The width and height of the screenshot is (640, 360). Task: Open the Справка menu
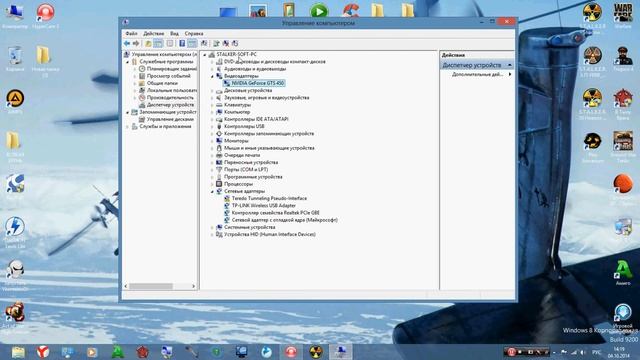point(193,33)
